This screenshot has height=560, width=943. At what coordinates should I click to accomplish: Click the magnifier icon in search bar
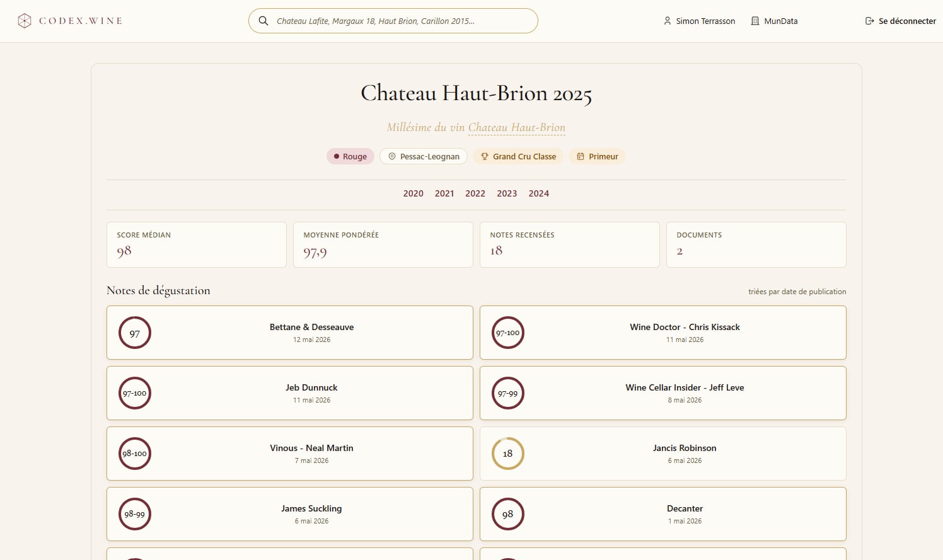pos(263,21)
